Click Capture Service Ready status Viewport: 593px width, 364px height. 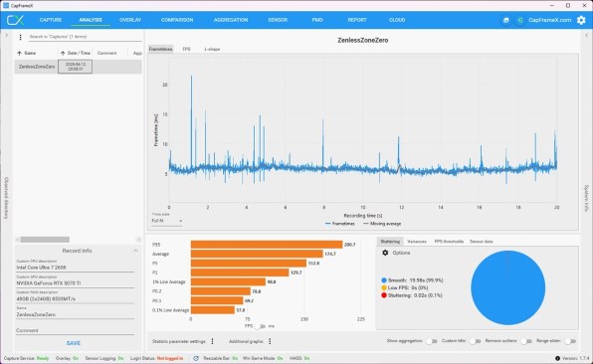[x=27, y=358]
